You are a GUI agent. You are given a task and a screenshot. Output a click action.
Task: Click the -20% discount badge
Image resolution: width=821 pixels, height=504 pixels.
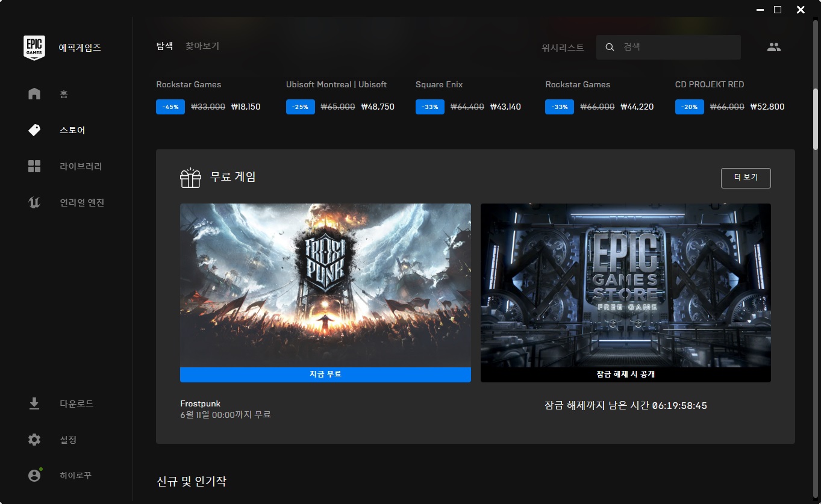690,107
